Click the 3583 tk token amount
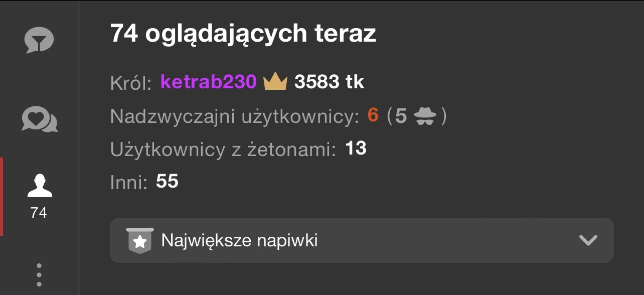This screenshot has width=644, height=295. [329, 81]
